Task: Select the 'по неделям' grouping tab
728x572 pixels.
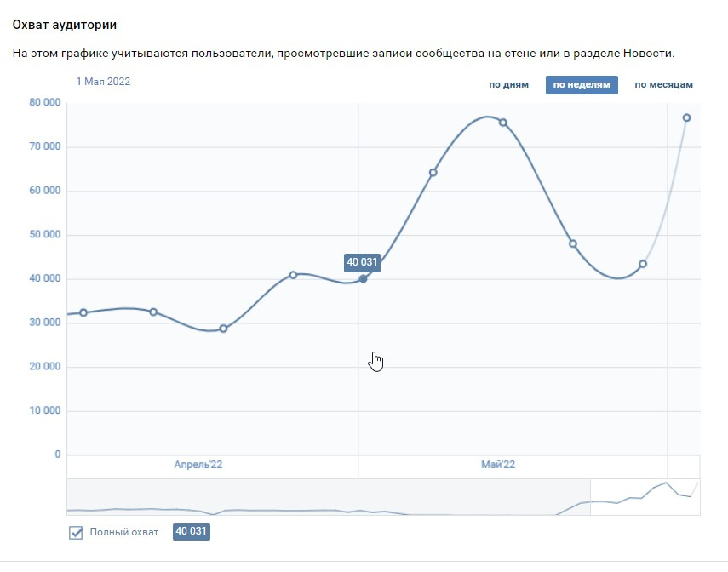Action: 582,85
